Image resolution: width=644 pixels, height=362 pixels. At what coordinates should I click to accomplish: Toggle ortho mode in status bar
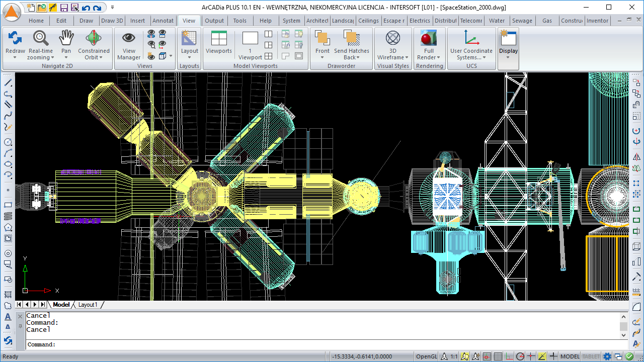(x=509, y=356)
